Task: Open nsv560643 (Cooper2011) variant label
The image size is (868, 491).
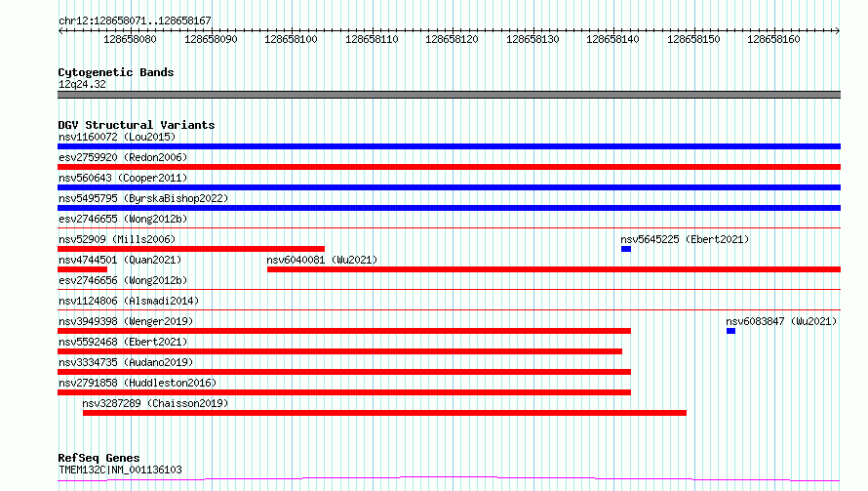Action: point(123,178)
